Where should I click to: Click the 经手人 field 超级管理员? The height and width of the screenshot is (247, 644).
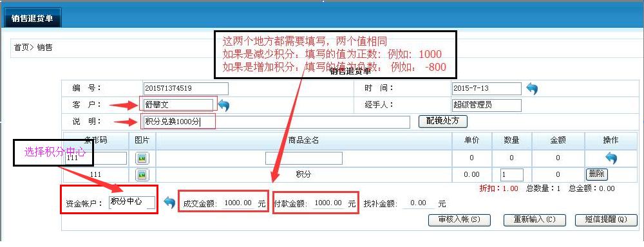[486, 105]
